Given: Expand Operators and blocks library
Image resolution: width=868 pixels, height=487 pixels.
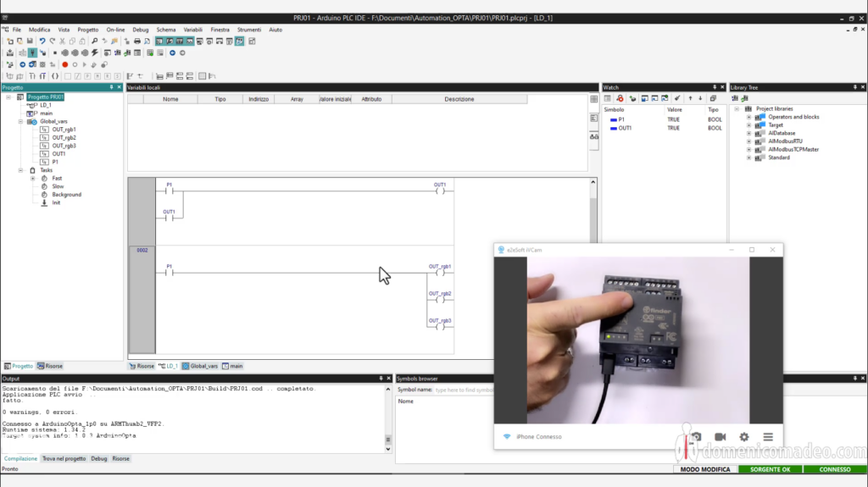Looking at the screenshot, I should (x=749, y=117).
